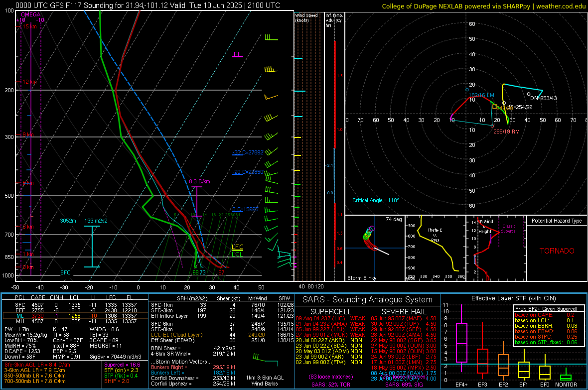The height and width of the screenshot is (390, 588).
Task: Click the 199 m2s2 helicity label
Action: click(96, 221)
